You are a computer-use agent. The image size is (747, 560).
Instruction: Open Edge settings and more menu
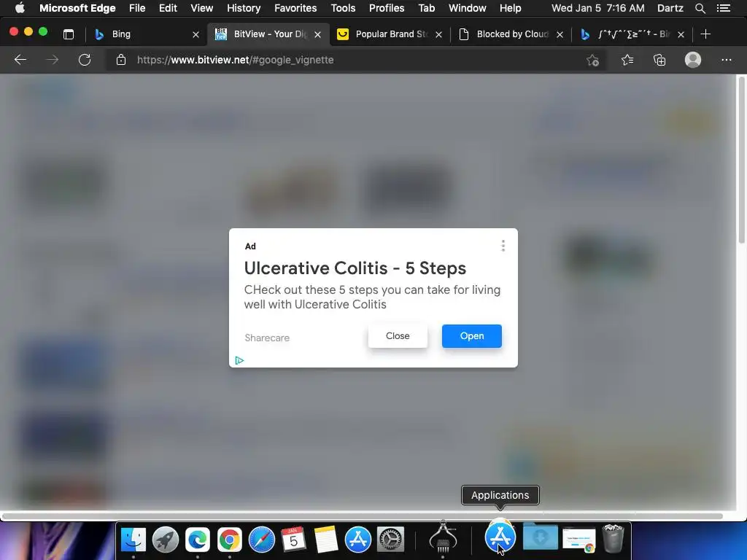tap(726, 60)
